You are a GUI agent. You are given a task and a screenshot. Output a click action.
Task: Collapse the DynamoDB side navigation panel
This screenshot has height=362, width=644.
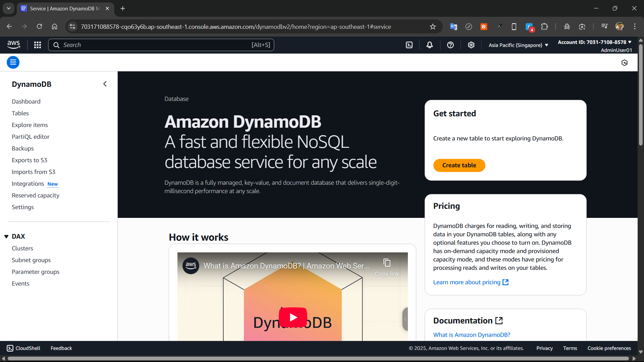point(105,84)
